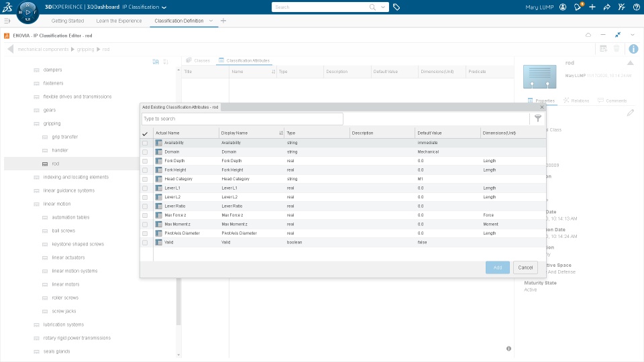This screenshot has width=644, height=362.
Task: Close the Add Existing Classification Attributes dialog
Action: click(x=542, y=107)
